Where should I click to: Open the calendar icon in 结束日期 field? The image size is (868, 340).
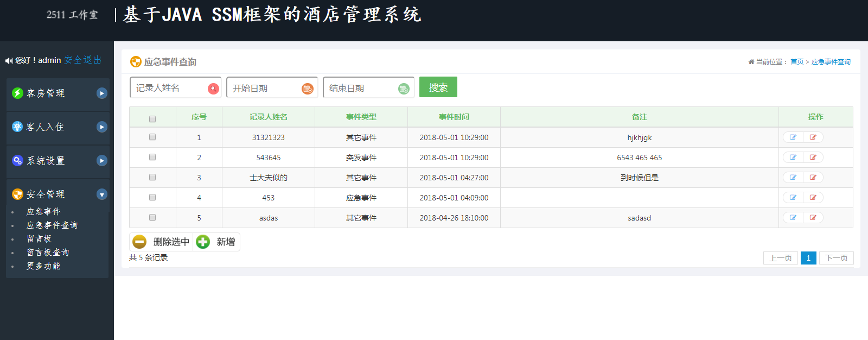pos(404,89)
